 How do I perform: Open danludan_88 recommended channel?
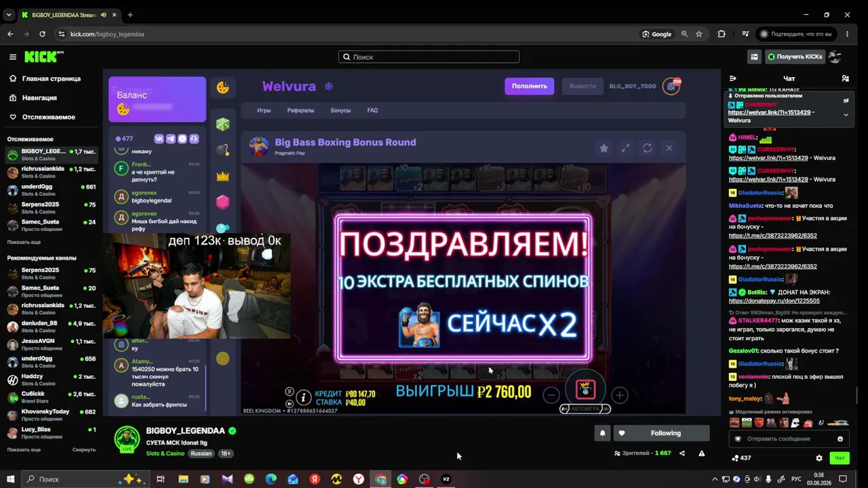point(52,327)
